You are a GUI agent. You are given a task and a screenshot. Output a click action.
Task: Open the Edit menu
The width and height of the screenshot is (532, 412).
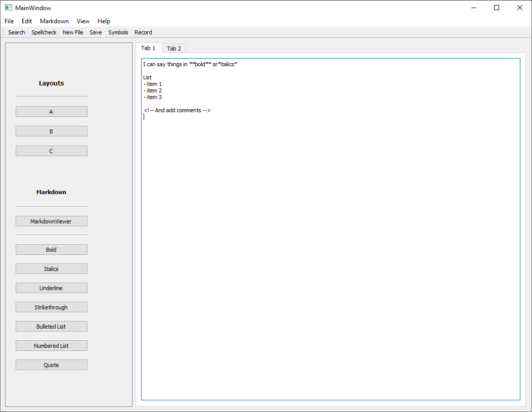click(x=27, y=21)
